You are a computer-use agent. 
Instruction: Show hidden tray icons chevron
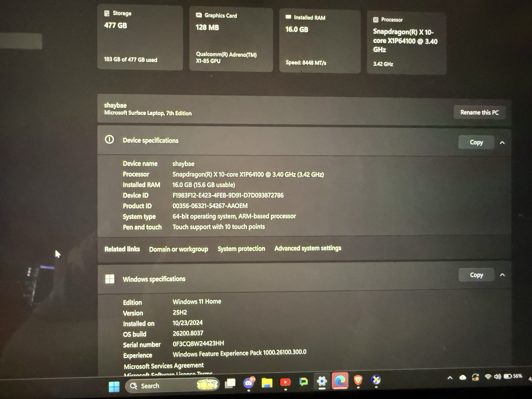450,378
